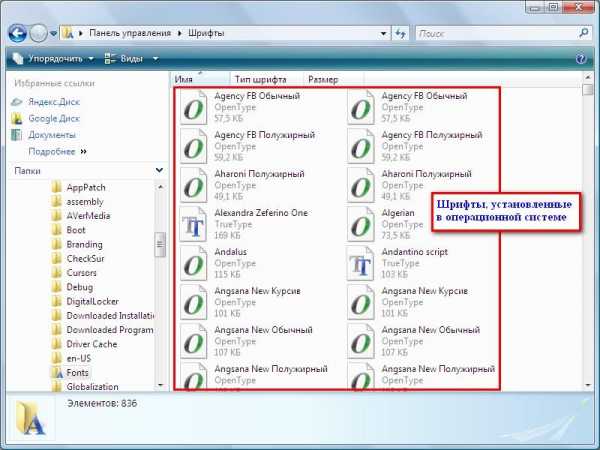The width and height of the screenshot is (600, 450).
Task: Select the Andantino script TrueType icon
Action: click(360, 265)
